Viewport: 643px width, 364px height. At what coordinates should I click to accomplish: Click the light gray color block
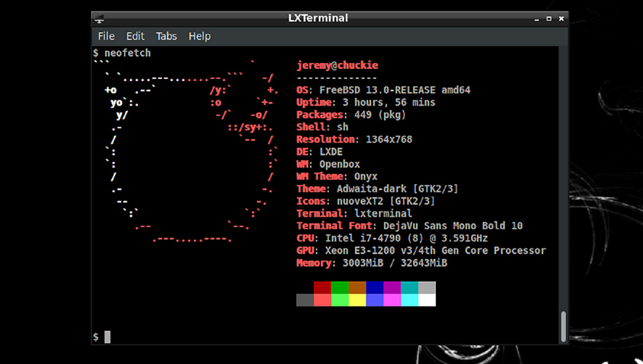(x=427, y=288)
